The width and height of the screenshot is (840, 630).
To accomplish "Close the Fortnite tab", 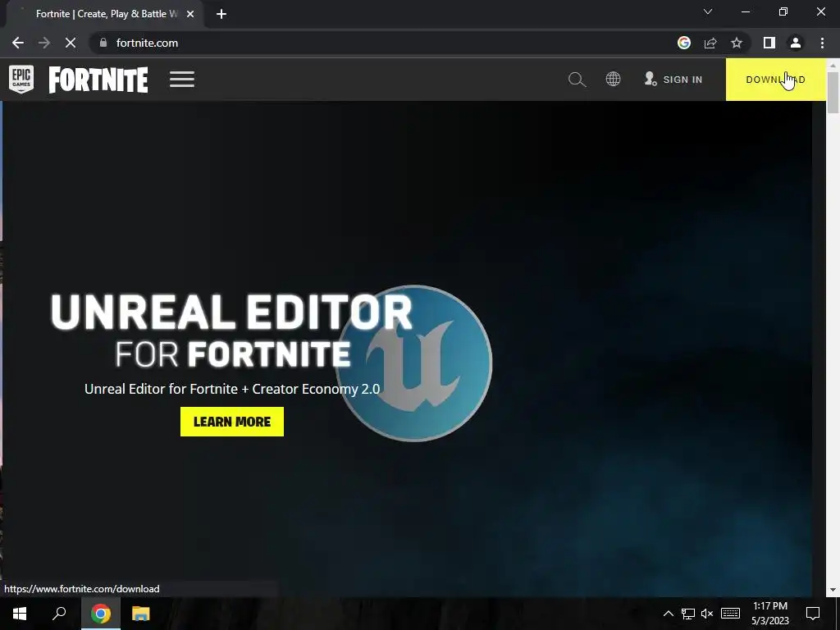I will pos(190,14).
